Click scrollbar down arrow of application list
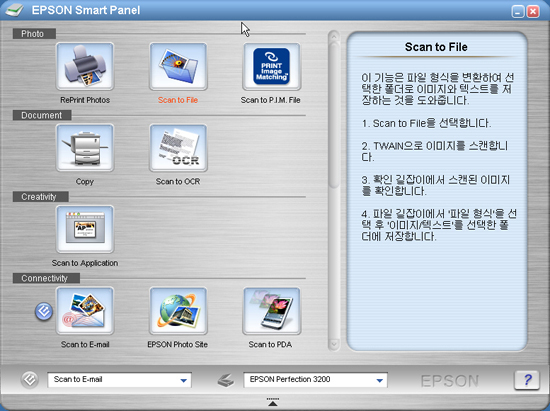The width and height of the screenshot is (550, 411). tap(334, 344)
